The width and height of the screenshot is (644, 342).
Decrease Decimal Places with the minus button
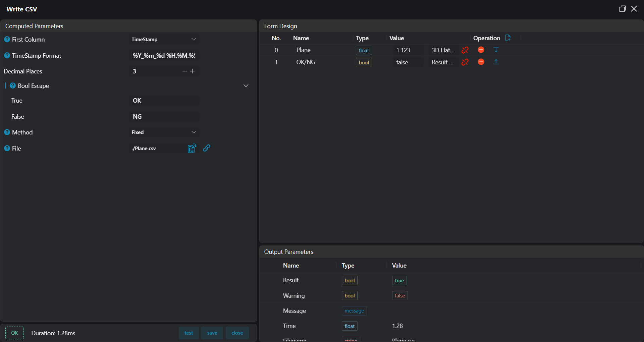coord(184,71)
